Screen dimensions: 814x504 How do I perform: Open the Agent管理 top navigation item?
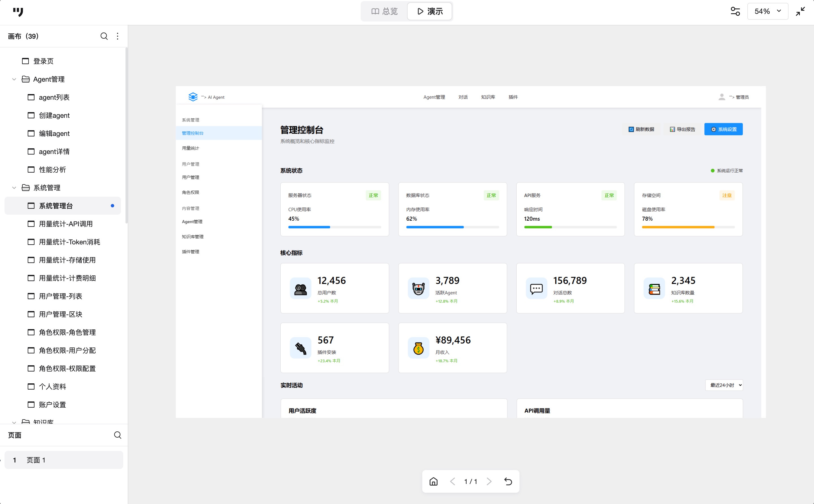point(434,97)
